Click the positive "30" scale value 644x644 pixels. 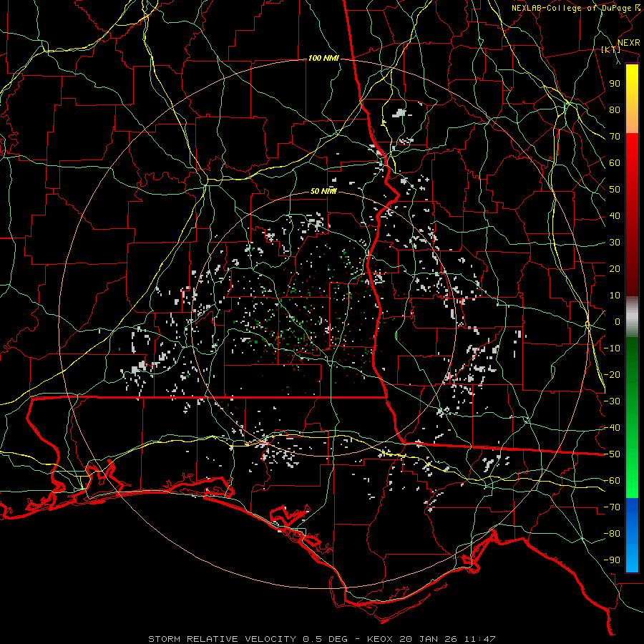pos(615,243)
